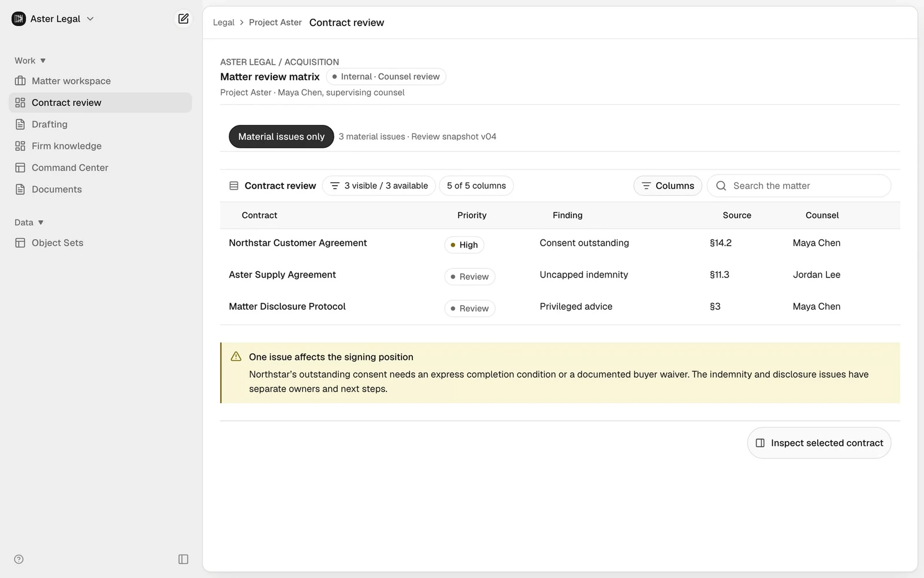The width and height of the screenshot is (924, 578).
Task: Click the table icon beside Contract review
Action: pyautogui.click(x=234, y=186)
